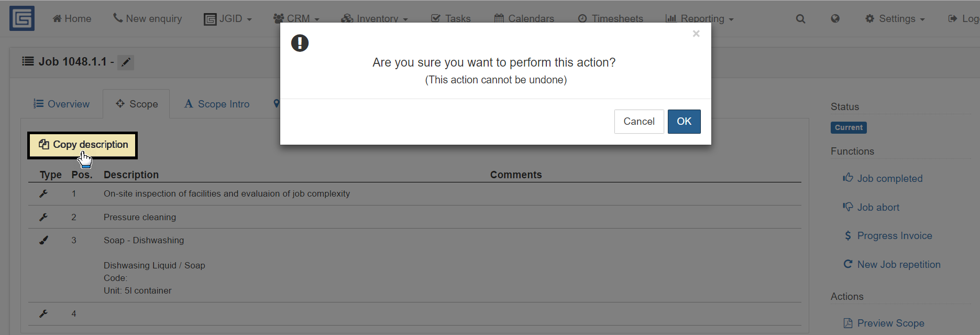
Task: Confirm the action with the OK button
Action: 684,122
